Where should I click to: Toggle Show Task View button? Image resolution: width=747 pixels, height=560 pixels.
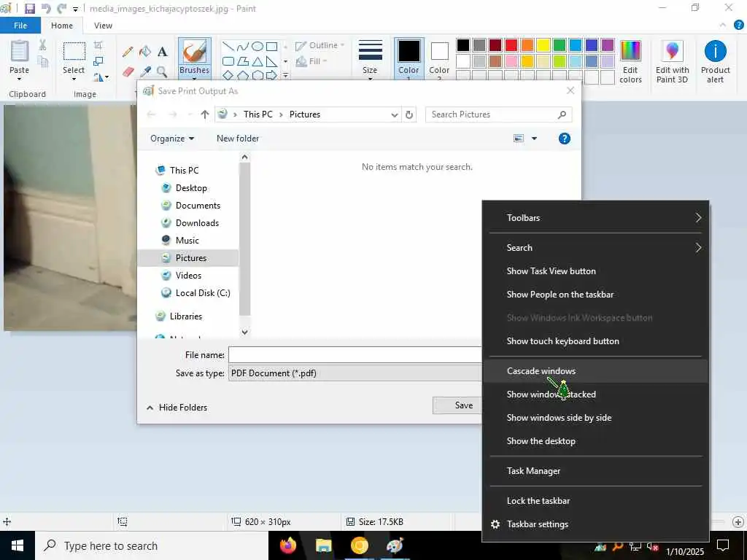[595, 271]
